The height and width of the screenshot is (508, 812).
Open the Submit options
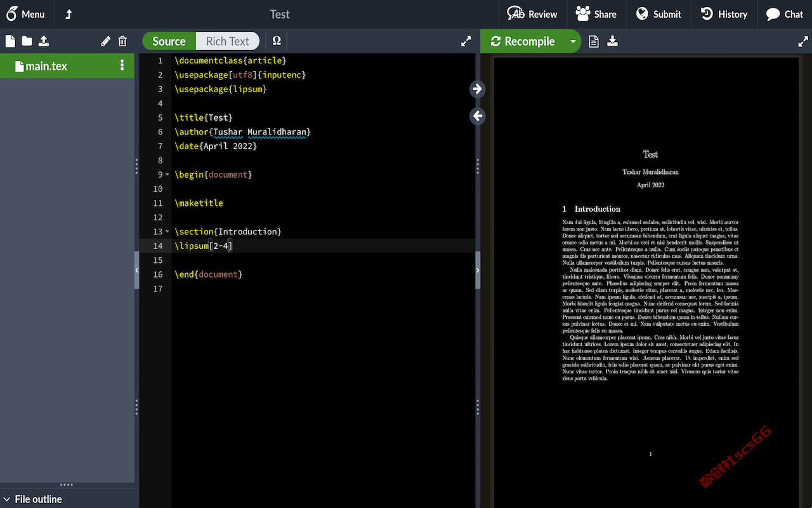point(658,14)
